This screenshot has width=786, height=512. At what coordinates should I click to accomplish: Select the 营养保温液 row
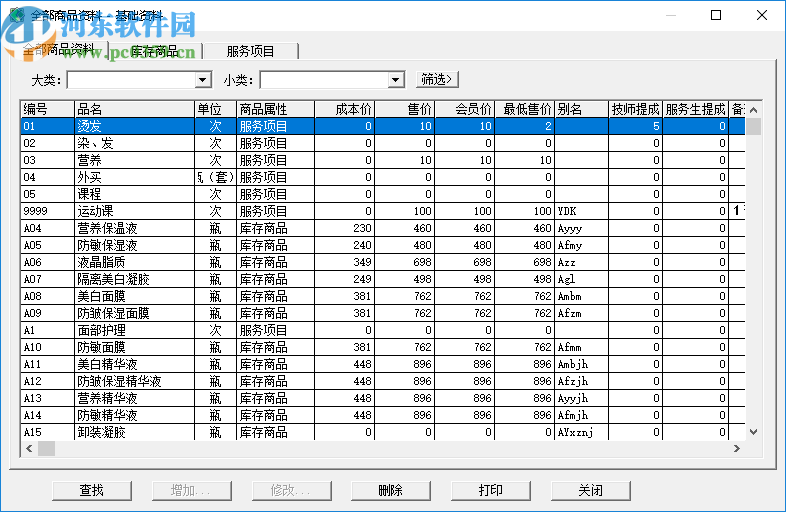[383, 228]
